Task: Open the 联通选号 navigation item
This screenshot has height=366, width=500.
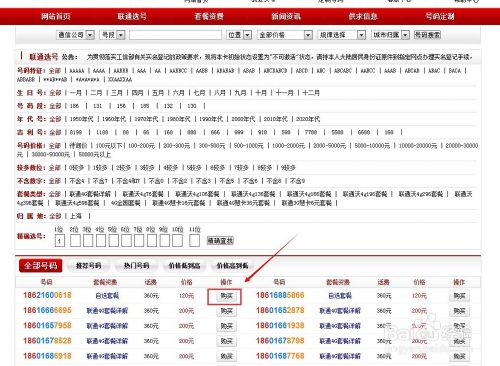Action: (x=132, y=16)
